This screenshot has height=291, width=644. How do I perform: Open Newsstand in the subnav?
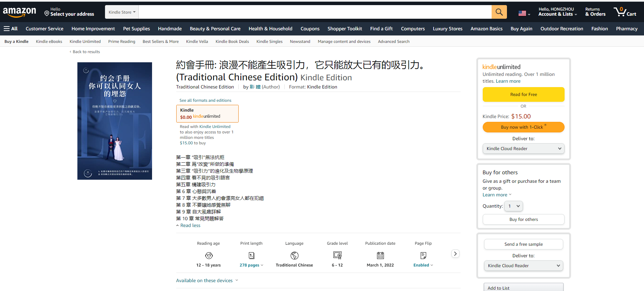[300, 42]
